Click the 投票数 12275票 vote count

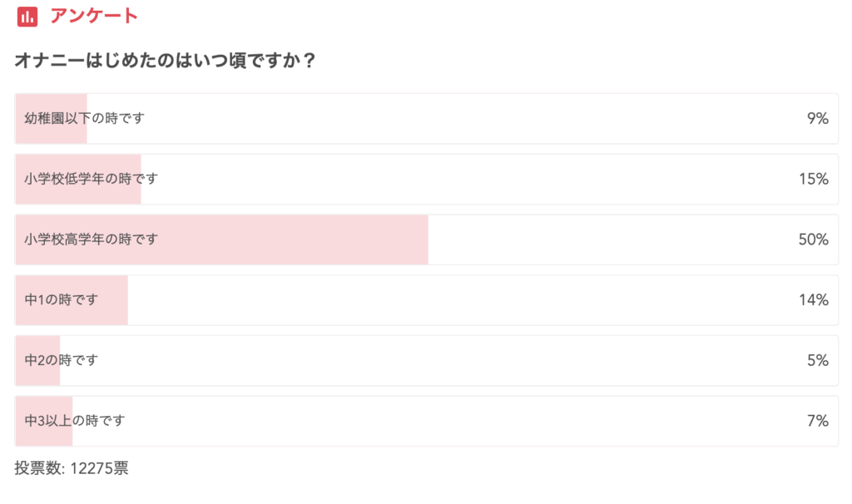click(x=72, y=468)
